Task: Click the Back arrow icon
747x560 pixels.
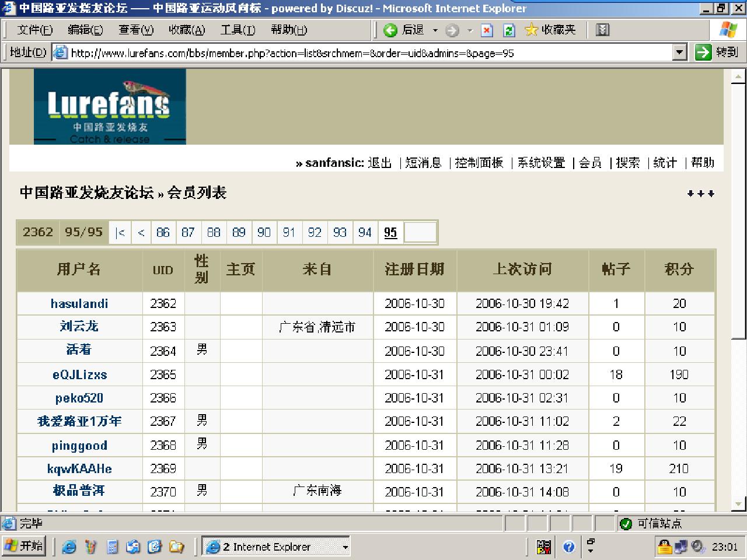Action: click(390, 30)
